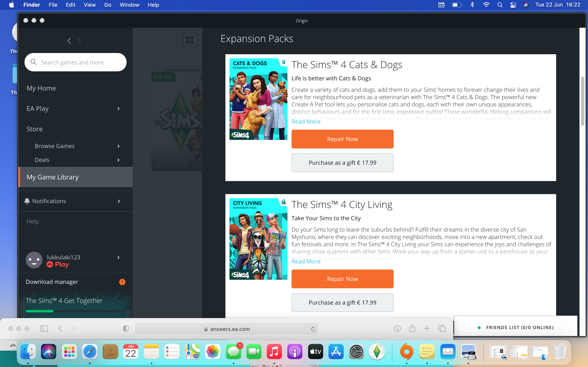Image resolution: width=588 pixels, height=367 pixels.
Task: Click the lukkulaki123 user avatar
Action: [34, 260]
